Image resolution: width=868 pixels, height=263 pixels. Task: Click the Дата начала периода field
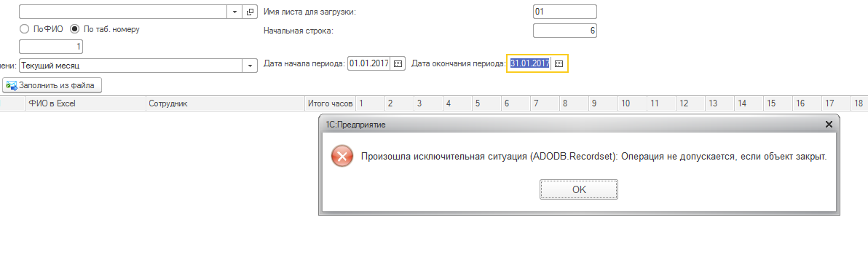point(368,63)
